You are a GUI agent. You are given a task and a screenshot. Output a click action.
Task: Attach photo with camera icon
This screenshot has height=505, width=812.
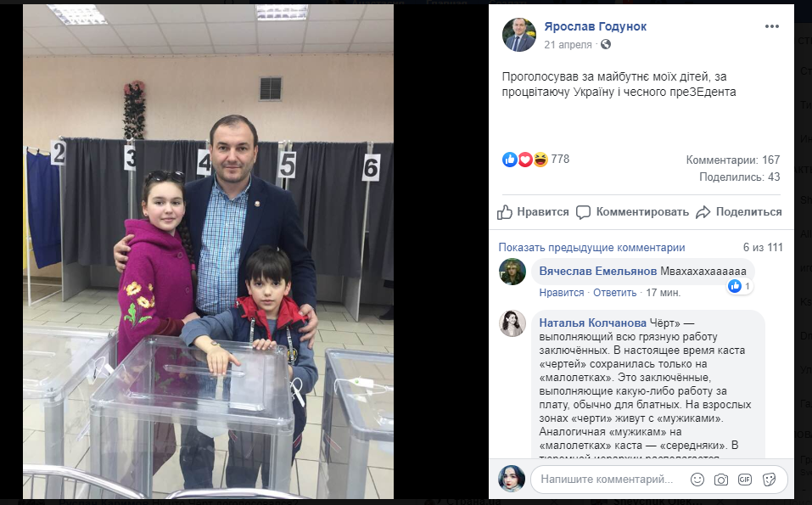[x=721, y=479]
